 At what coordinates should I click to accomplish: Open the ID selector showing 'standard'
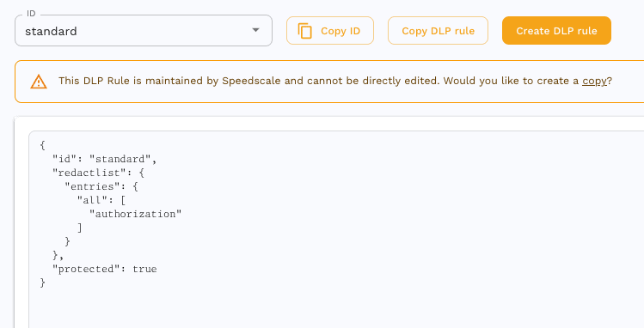coord(144,31)
